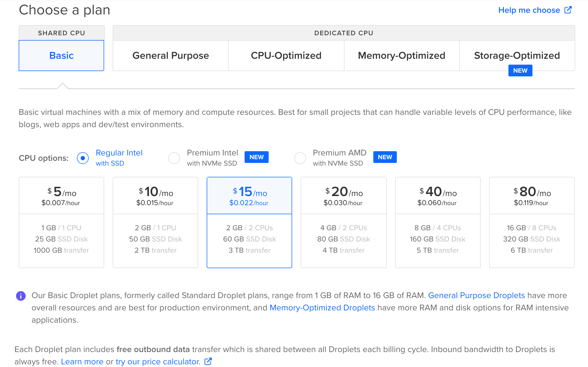This screenshot has width=588, height=367.
Task: Click the info icon next to Basic Droplet note
Action: point(21,295)
